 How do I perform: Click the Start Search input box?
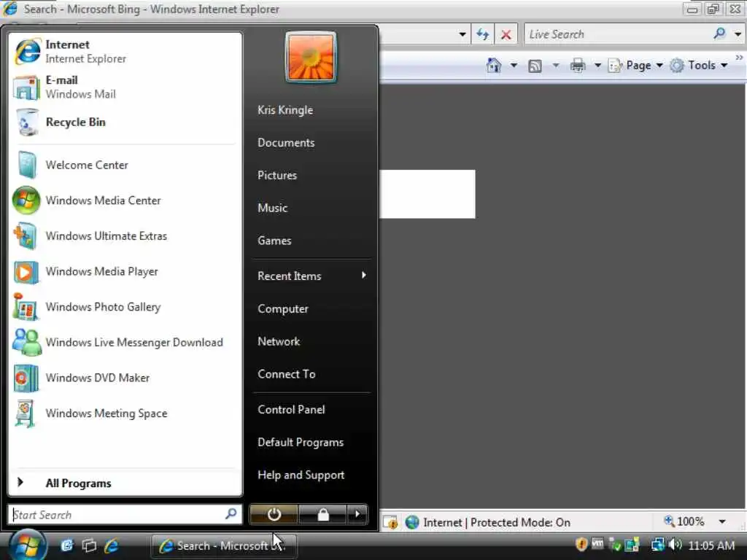pos(125,514)
